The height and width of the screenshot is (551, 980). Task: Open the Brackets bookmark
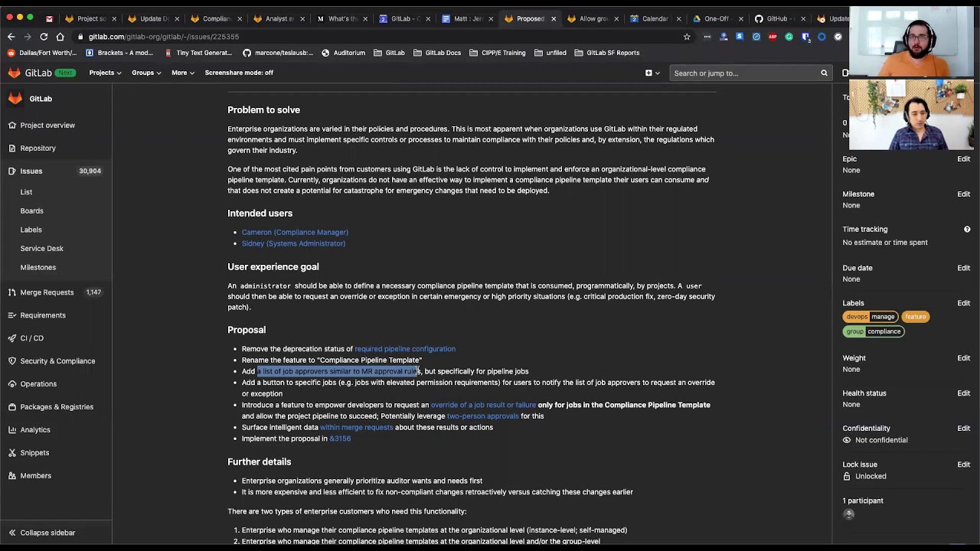point(120,53)
